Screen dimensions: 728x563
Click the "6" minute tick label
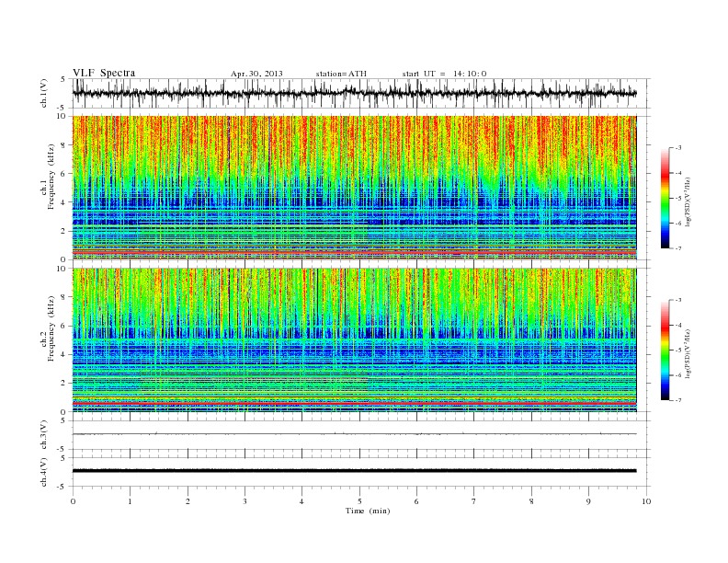pyautogui.click(x=416, y=501)
